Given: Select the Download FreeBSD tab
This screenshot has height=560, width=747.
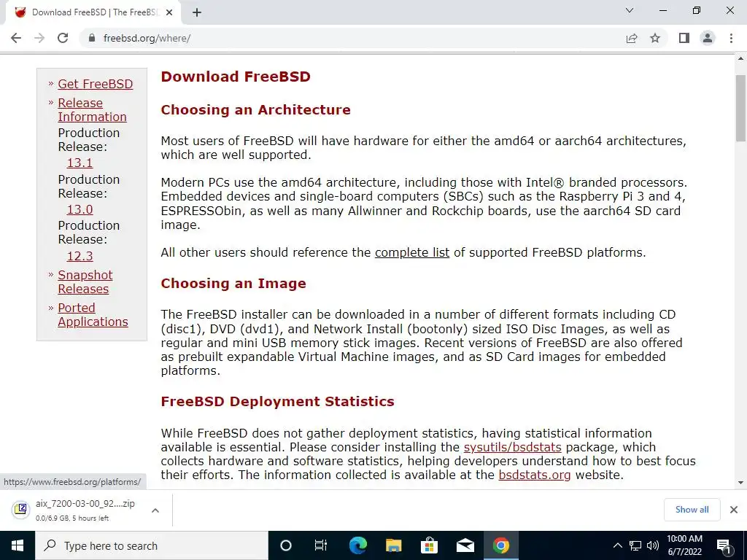Looking at the screenshot, I should point(93,12).
